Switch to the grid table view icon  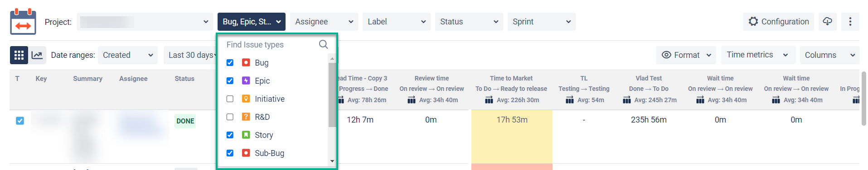(19, 55)
